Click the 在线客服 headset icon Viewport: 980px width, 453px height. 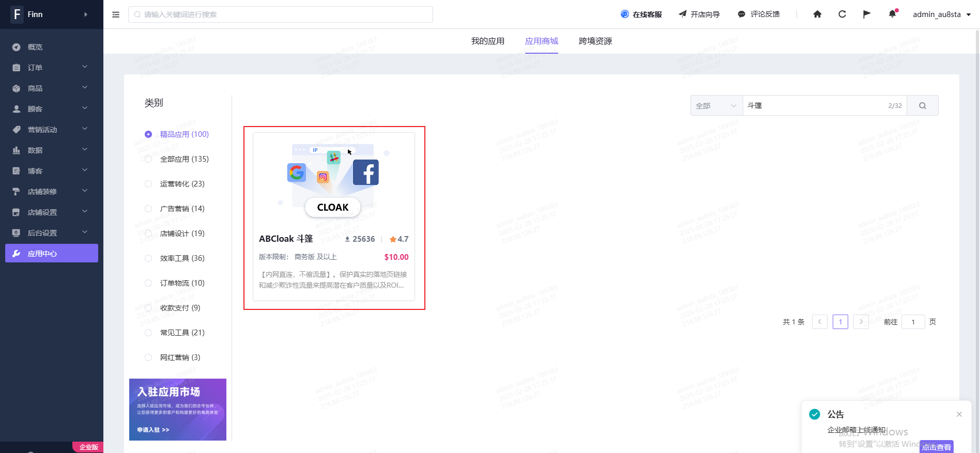coord(625,14)
